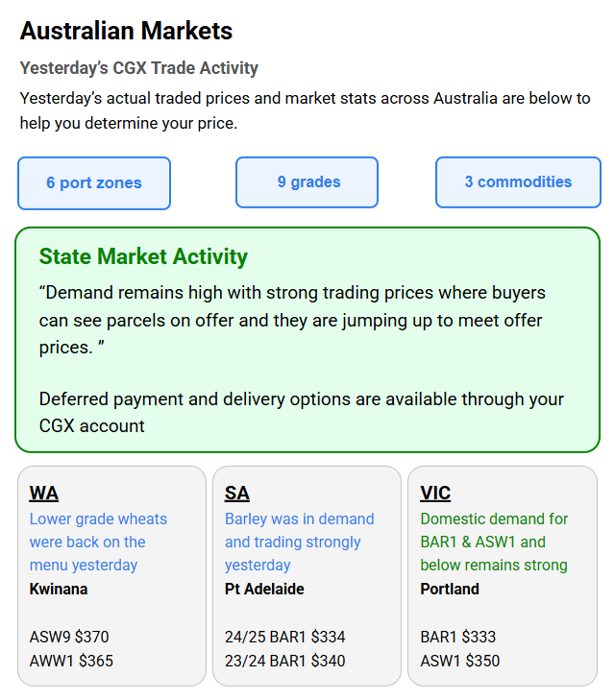The image size is (615, 700).
Task: Click "Yesterday's CGX Trade Activity" subheading
Action: (139, 68)
